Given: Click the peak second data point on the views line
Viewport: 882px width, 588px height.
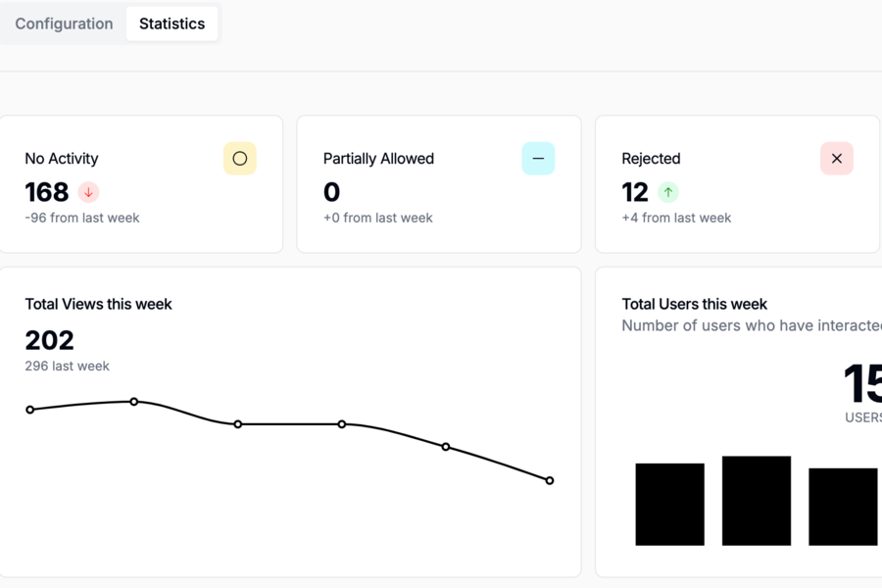Looking at the screenshot, I should tap(134, 402).
